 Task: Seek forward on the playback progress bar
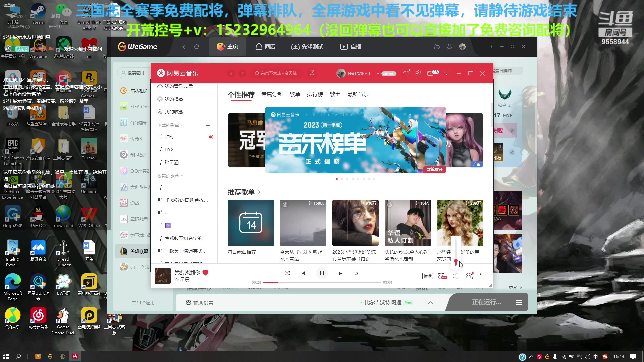335,282
